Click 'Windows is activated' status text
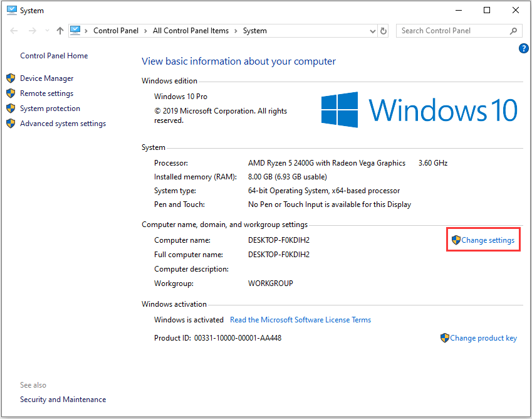 [189, 320]
